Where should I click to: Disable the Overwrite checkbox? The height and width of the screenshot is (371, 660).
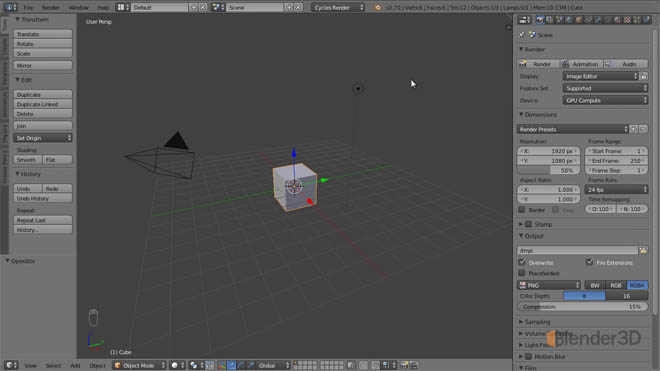[x=522, y=262]
